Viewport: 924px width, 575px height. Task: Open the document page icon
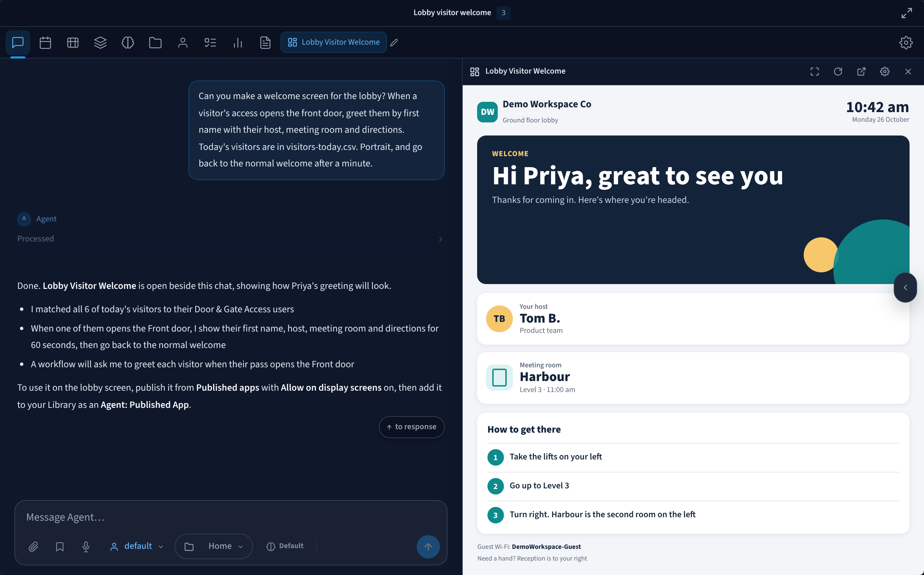coord(265,42)
